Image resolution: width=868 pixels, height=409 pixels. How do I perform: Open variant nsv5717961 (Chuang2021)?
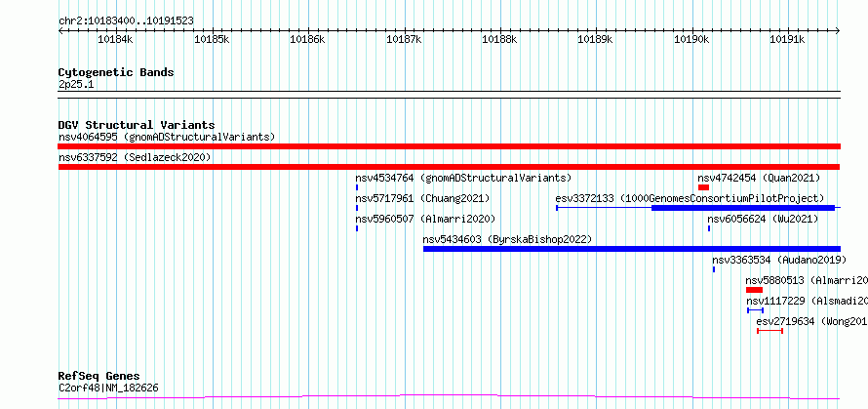422,198
